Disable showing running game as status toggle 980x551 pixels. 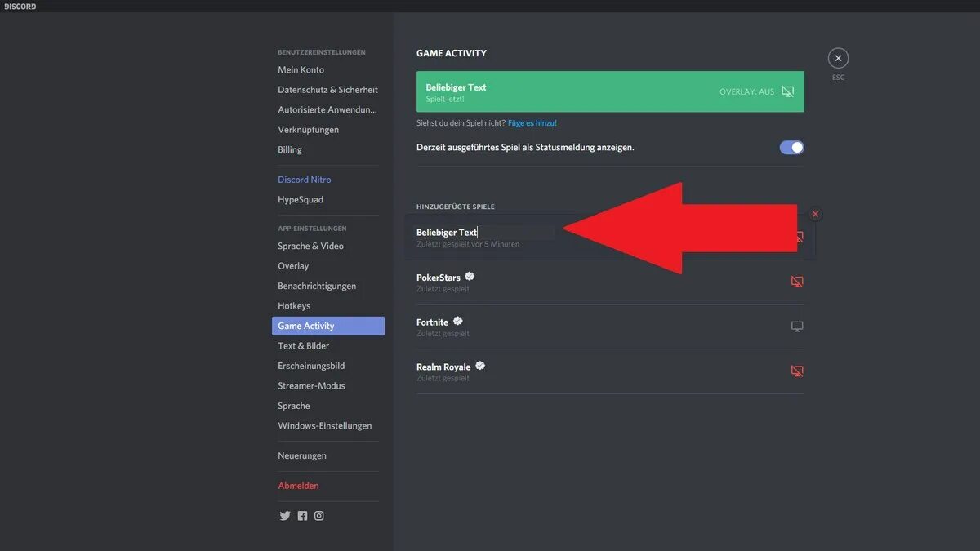791,148
